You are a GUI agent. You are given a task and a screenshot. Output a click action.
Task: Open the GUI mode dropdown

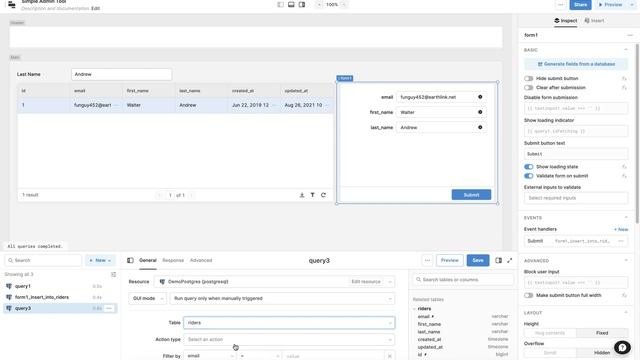(147, 298)
